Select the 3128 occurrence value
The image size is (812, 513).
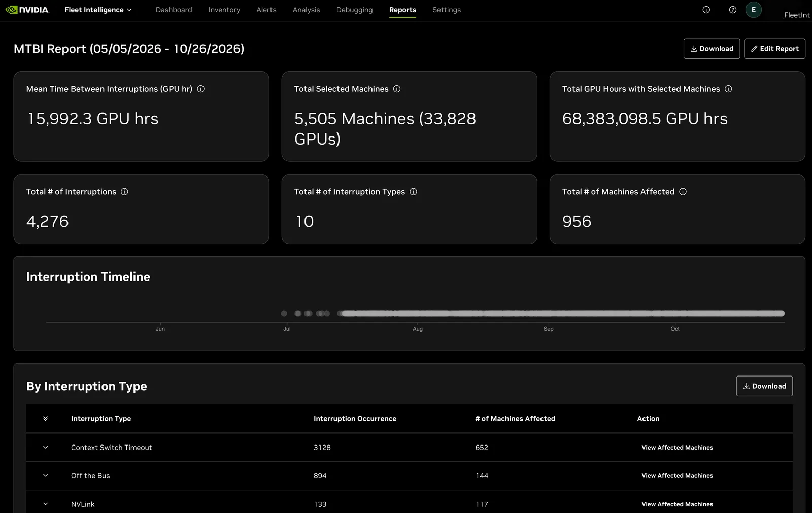tap(322, 448)
